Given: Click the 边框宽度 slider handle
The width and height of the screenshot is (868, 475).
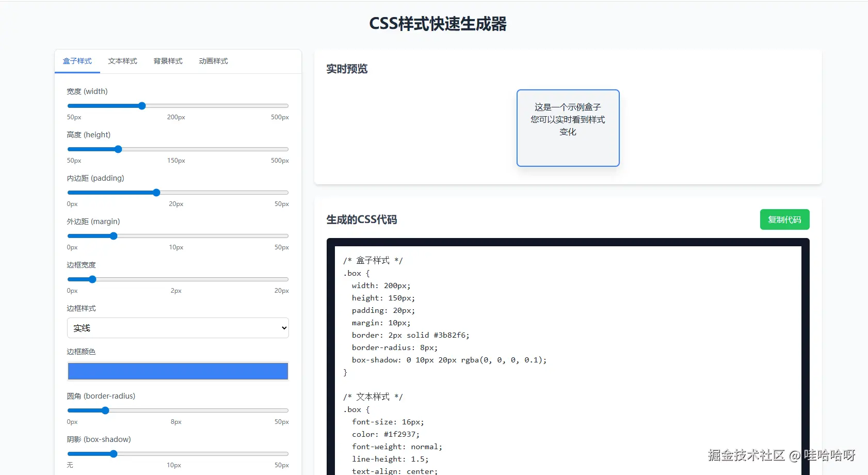Looking at the screenshot, I should [92, 279].
